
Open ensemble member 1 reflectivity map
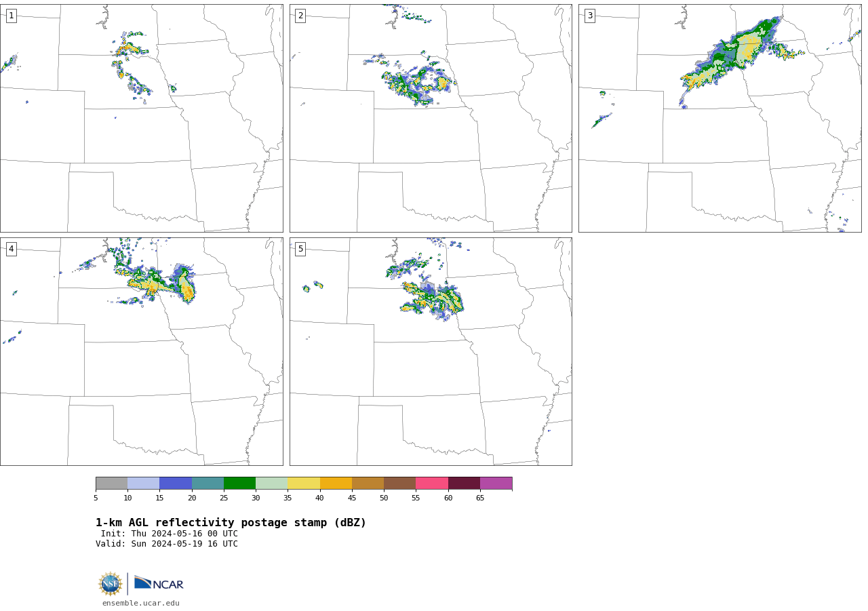click(142, 119)
